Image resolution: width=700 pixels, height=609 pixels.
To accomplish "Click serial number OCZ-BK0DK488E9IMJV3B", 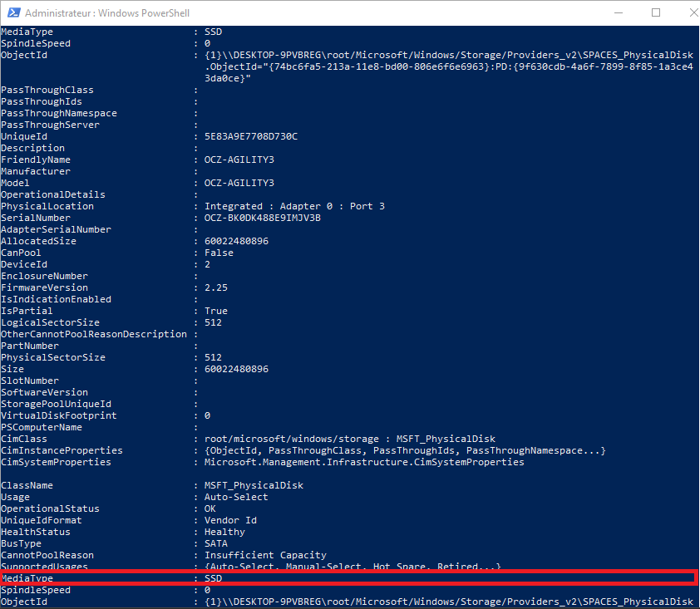I will [x=263, y=218].
